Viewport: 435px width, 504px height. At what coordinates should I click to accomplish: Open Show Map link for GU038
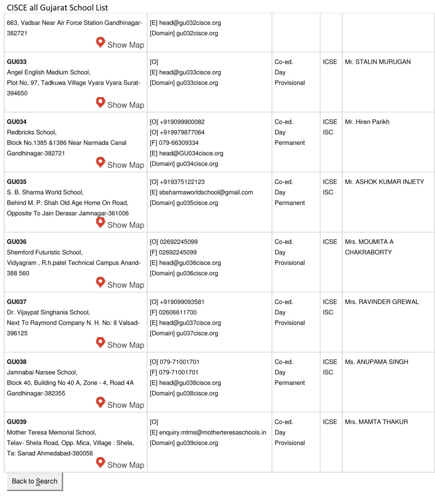[x=126, y=405]
